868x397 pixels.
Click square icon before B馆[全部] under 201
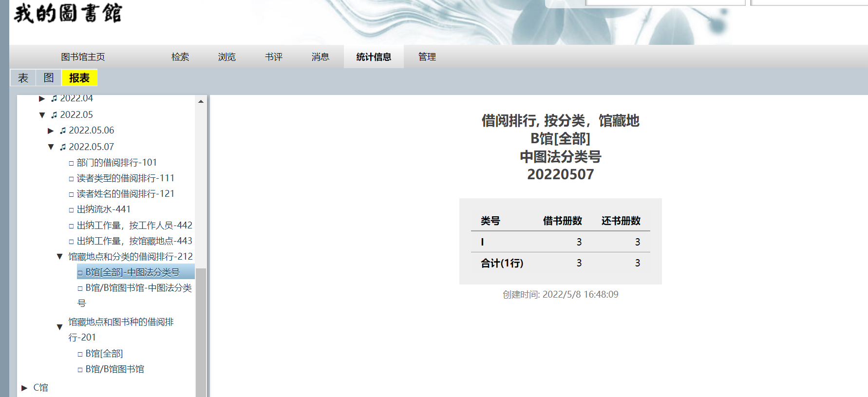pyautogui.click(x=80, y=354)
